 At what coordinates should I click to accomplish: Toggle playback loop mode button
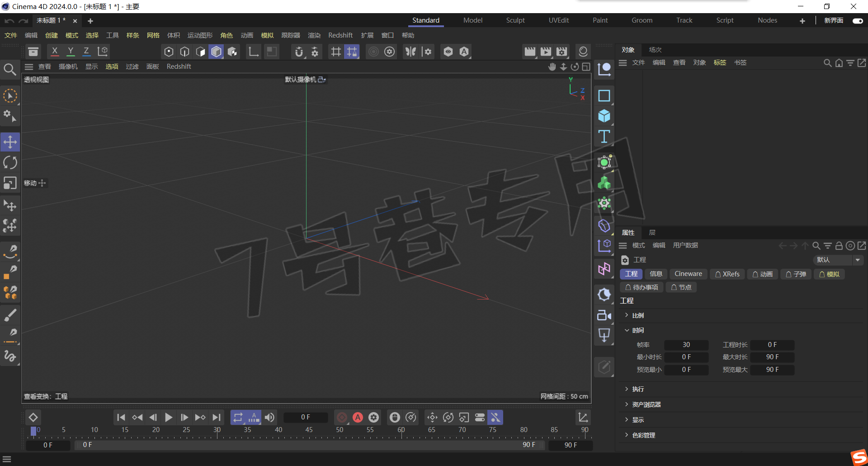tap(238, 418)
